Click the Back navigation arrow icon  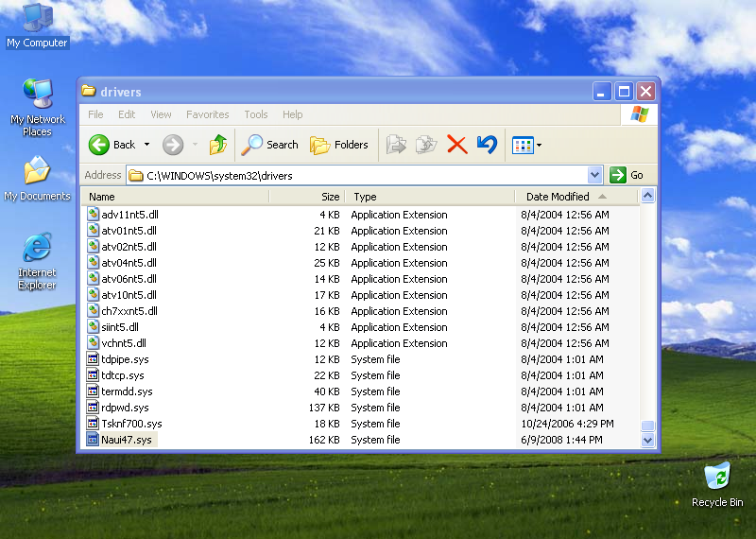point(100,145)
